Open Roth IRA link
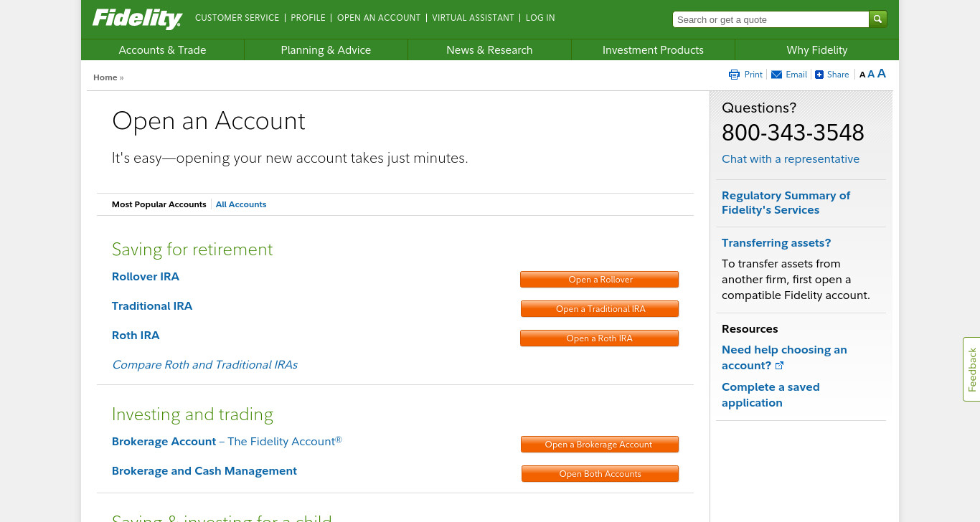The width and height of the screenshot is (980, 522). pos(136,336)
